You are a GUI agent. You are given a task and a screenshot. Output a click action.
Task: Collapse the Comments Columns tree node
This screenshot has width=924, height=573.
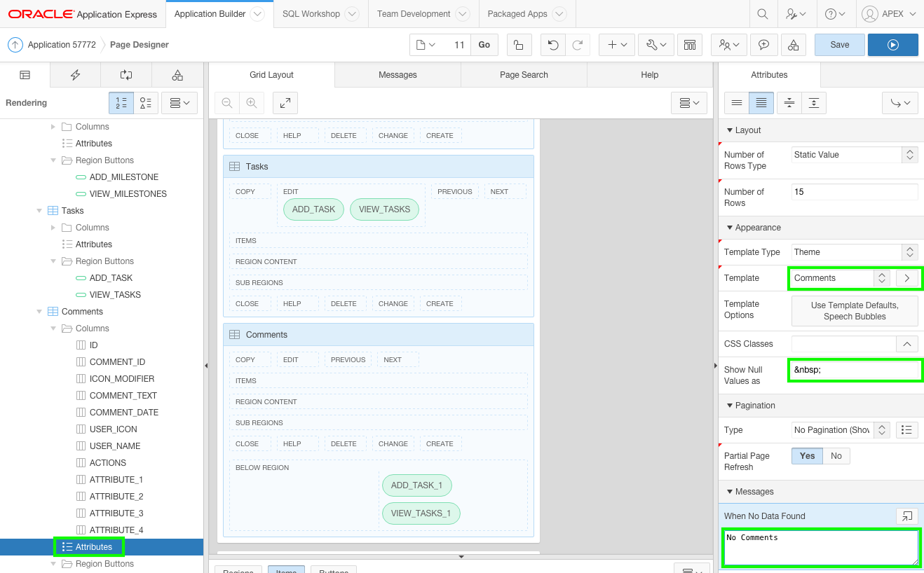coord(53,328)
